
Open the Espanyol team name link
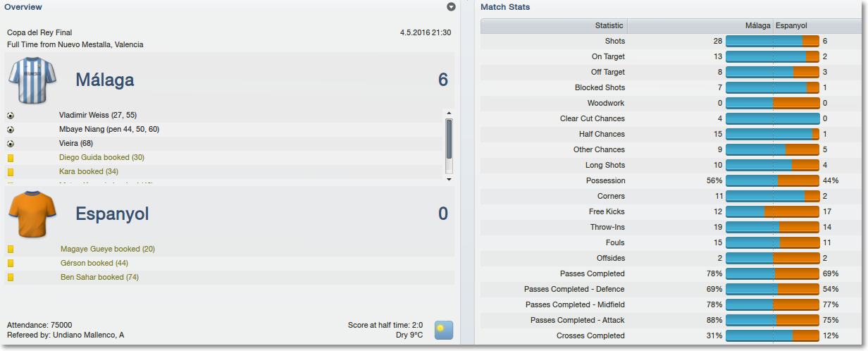tap(113, 214)
